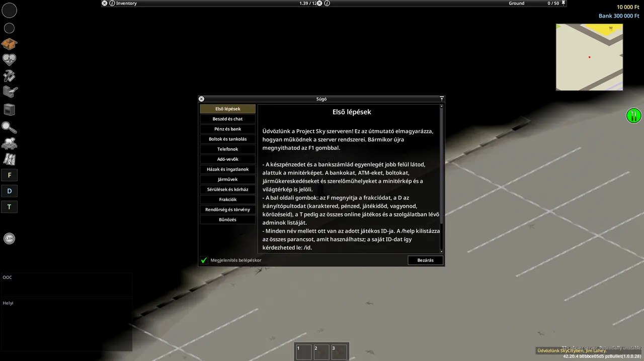The image size is (644, 361).
Task: Click the minimap in the corner
Action: coord(589,57)
